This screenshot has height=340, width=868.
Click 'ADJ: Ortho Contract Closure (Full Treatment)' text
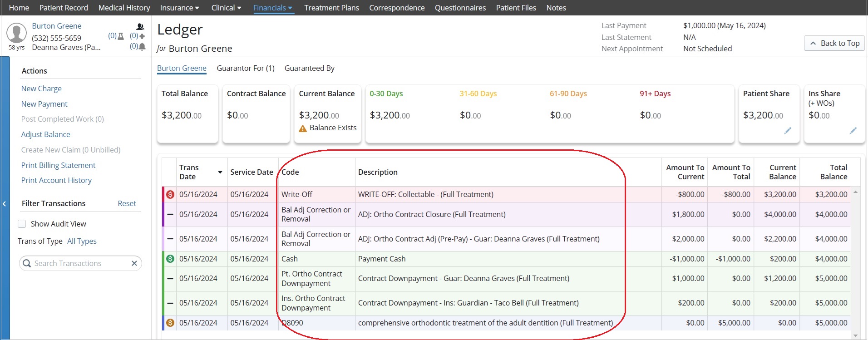[x=432, y=214]
